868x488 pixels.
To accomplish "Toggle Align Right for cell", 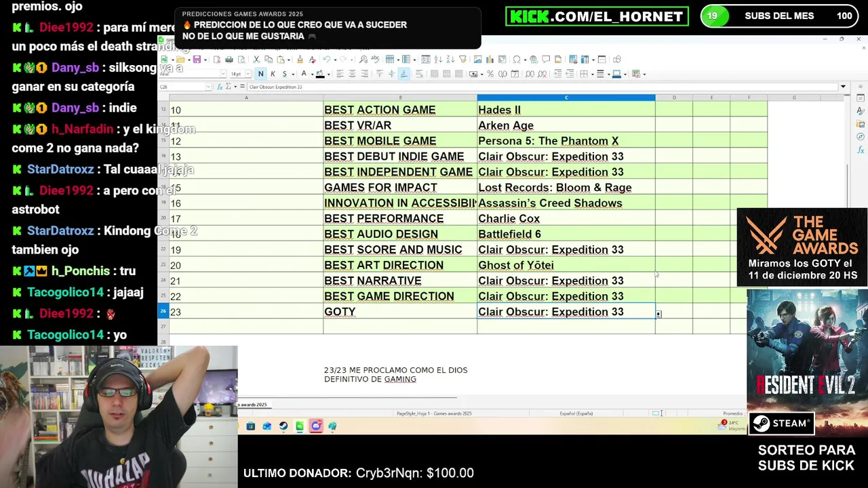I will (364, 74).
